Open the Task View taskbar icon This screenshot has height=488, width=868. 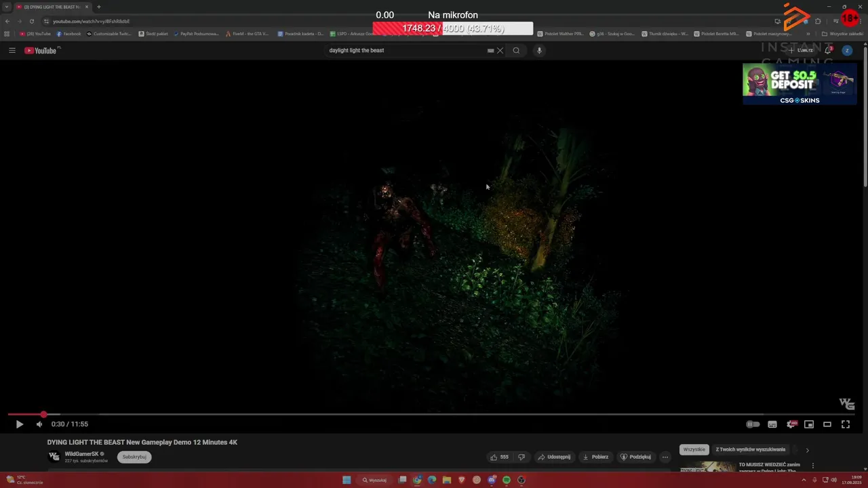pyautogui.click(x=402, y=480)
